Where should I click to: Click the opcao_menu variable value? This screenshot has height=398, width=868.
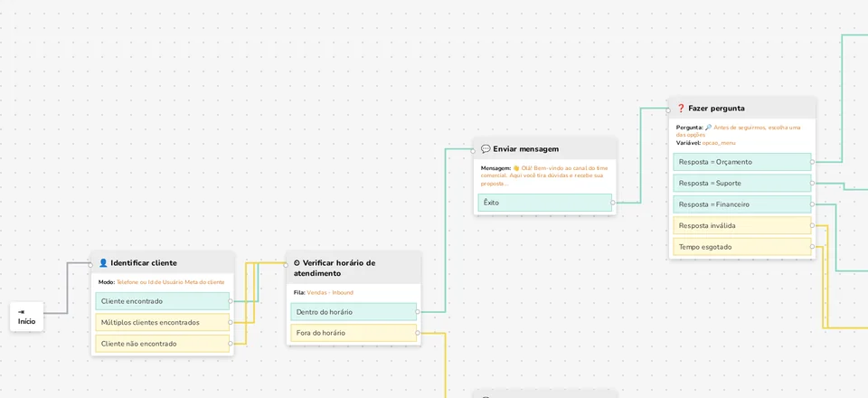pos(719,143)
